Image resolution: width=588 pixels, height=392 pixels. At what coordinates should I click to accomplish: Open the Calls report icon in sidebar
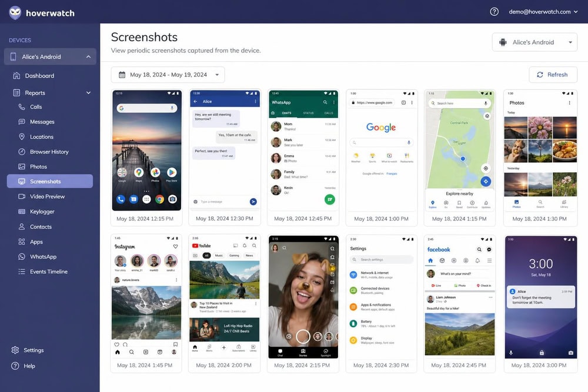click(22, 107)
